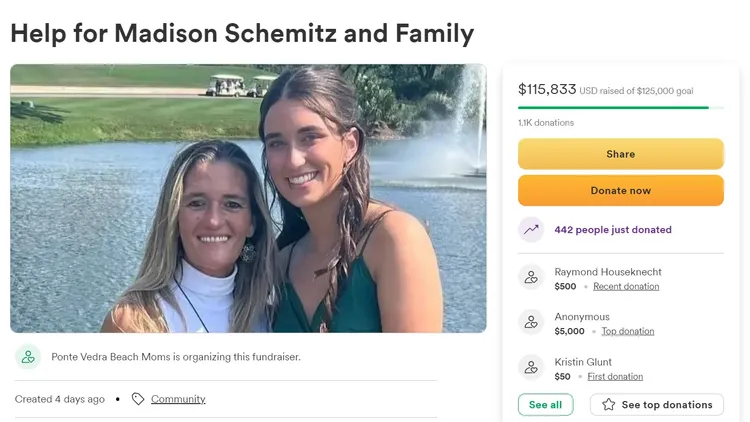750x422 pixels.
Task: Click the Top donation link
Action: click(x=628, y=331)
